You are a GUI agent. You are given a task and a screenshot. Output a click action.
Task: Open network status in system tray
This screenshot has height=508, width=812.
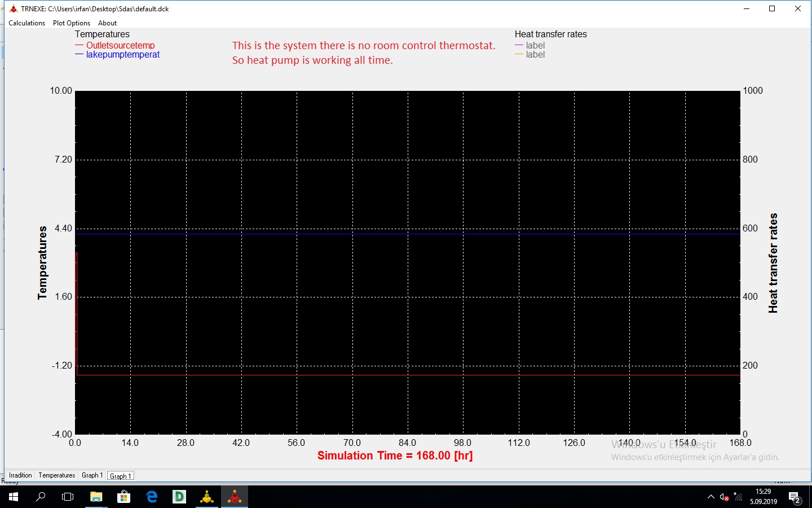click(739, 497)
